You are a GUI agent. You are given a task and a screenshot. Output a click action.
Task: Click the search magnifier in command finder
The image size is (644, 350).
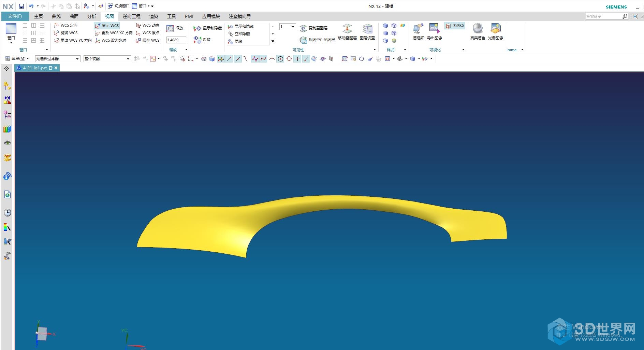[x=625, y=16]
